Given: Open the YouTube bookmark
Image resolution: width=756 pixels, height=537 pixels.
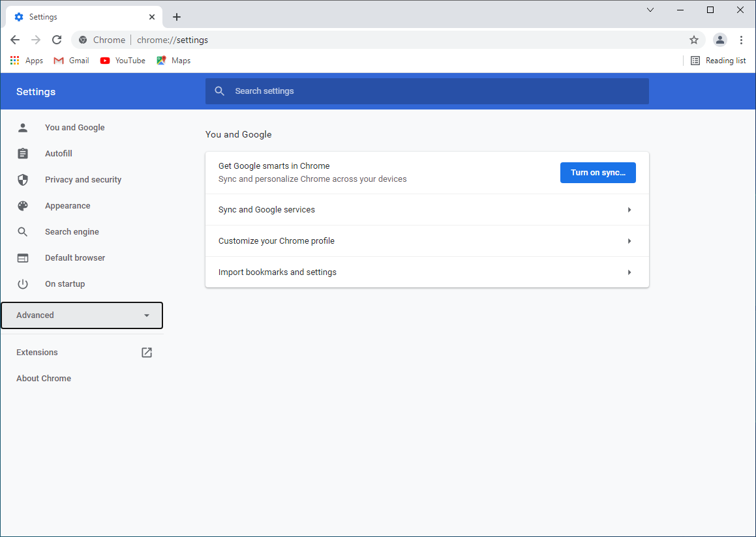Looking at the screenshot, I should 123,61.
